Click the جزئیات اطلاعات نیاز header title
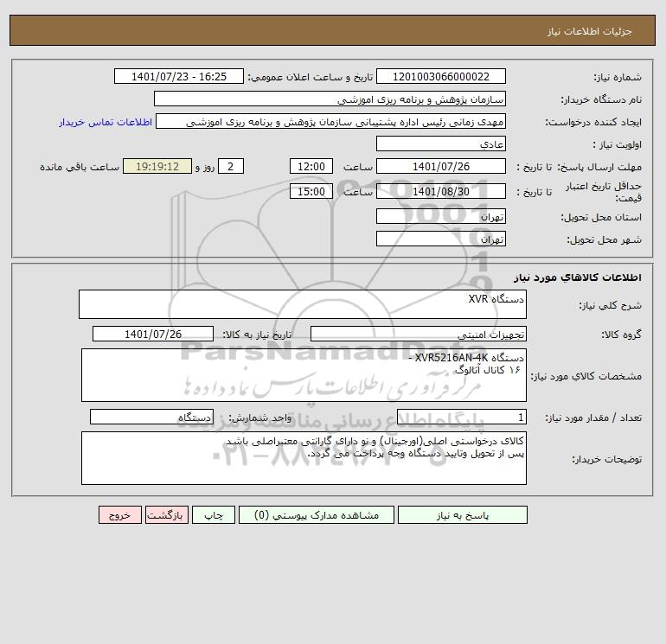 590,31
